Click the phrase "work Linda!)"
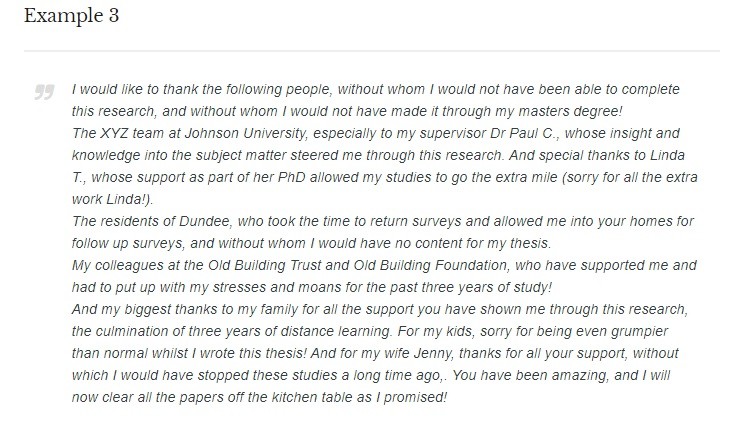The width and height of the screenshot is (750, 427). tap(112, 199)
